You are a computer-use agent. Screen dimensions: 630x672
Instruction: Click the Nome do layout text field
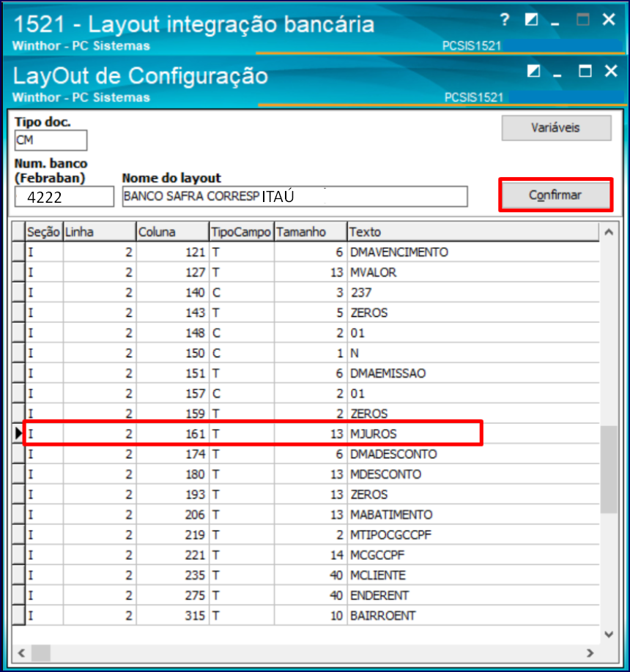click(294, 197)
